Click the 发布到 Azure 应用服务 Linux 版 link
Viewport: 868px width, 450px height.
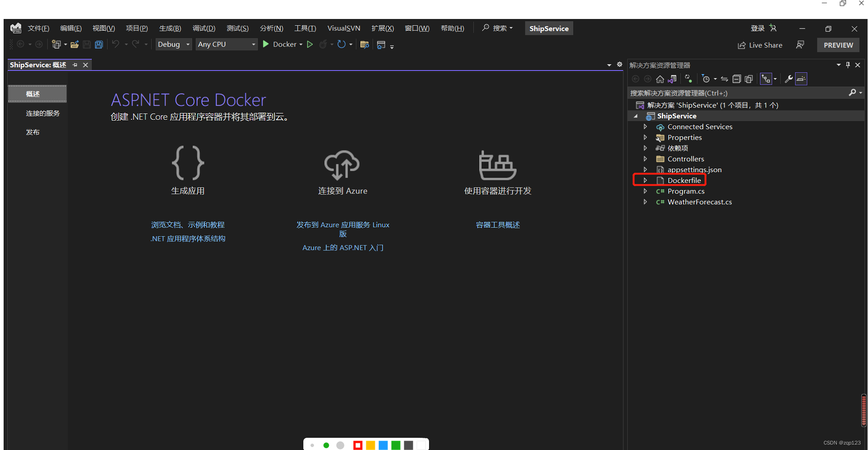(343, 229)
